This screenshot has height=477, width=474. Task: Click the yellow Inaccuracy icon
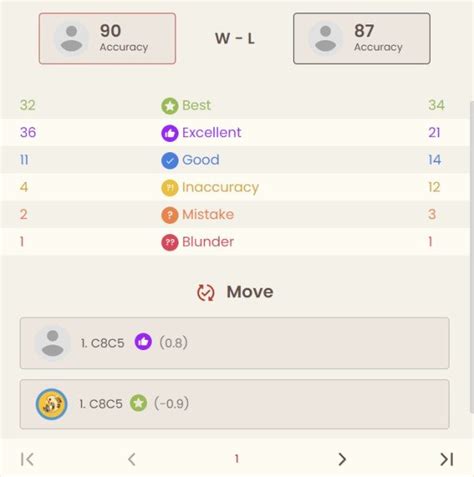click(x=170, y=188)
